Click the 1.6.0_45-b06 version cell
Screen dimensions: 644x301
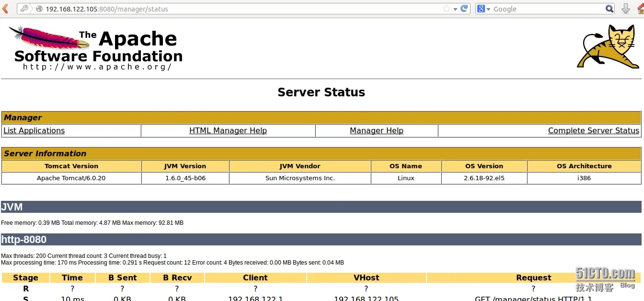pos(185,178)
